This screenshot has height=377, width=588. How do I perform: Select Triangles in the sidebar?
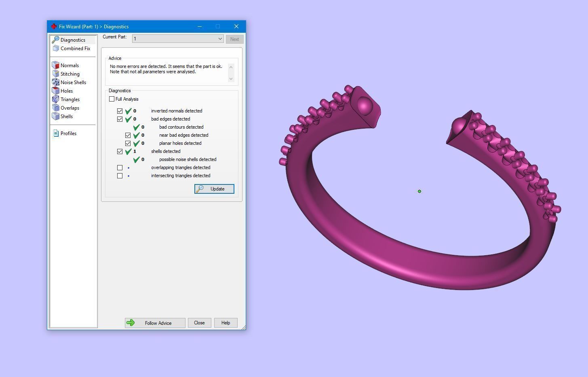click(x=70, y=99)
